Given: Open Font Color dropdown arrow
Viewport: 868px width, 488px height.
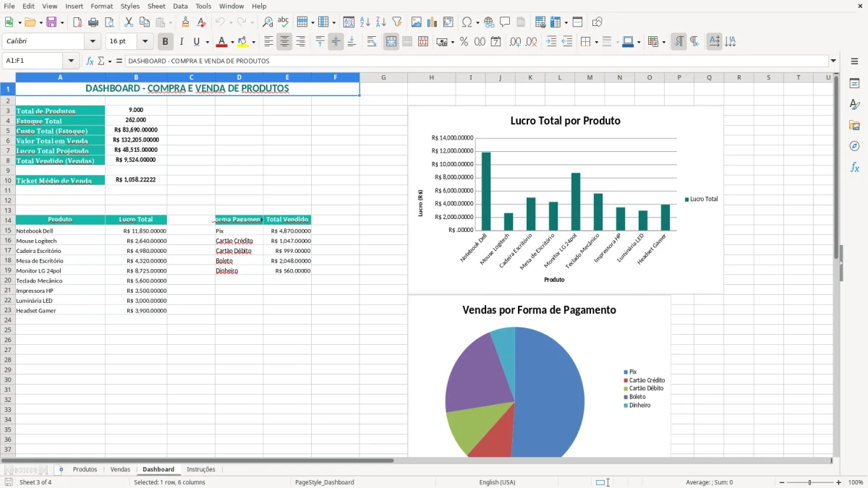Looking at the screenshot, I should point(232,42).
